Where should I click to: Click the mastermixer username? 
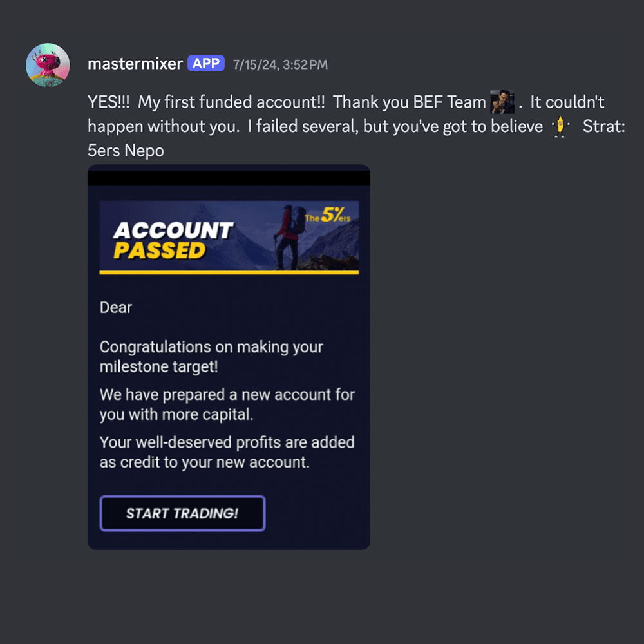coord(135,64)
